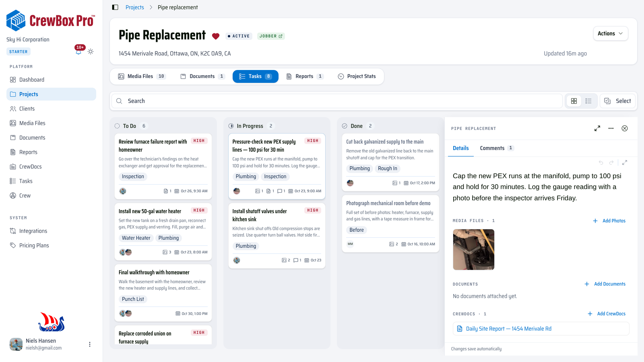Screen dimensions: 644x362
Task: Click Water Heater tag
Action: [x=136, y=238]
